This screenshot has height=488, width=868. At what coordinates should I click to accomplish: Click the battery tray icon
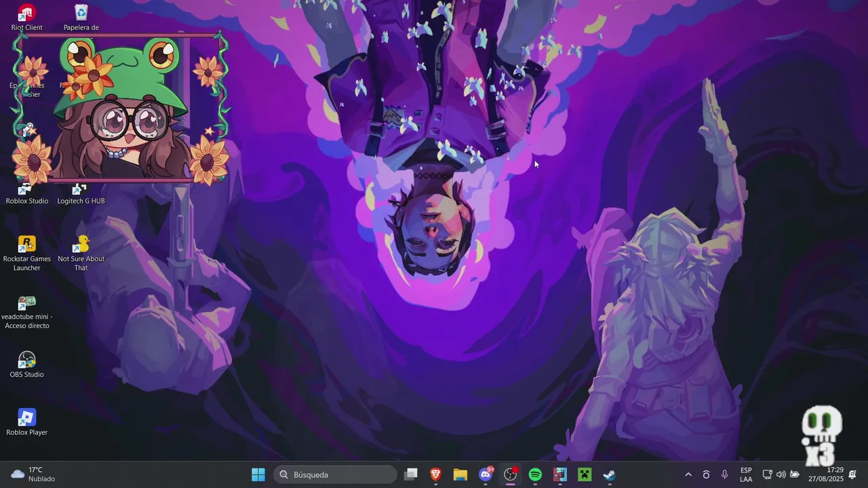click(795, 474)
